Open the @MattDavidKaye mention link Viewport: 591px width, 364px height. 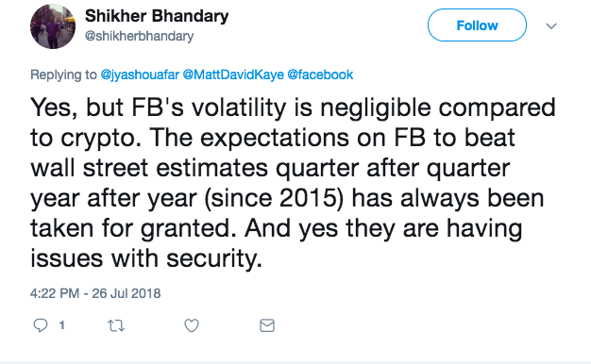233,74
